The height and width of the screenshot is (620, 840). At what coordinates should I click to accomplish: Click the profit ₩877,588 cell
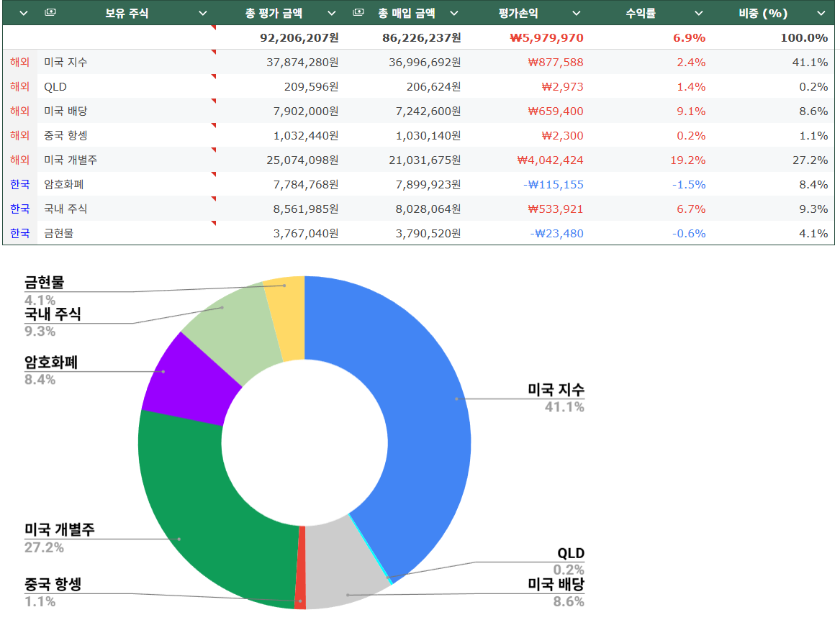click(556, 62)
